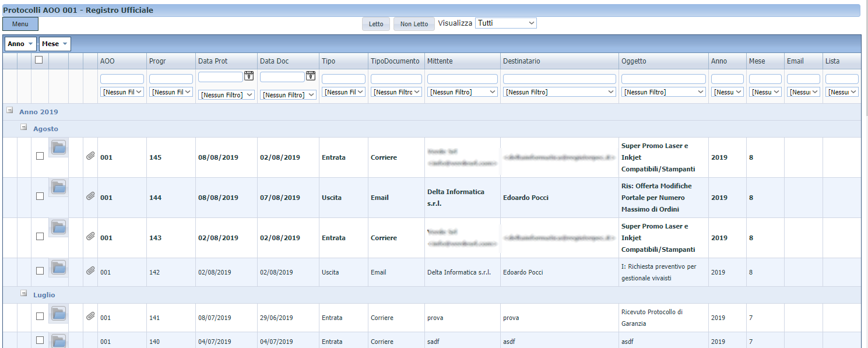The width and height of the screenshot is (868, 348).
Task: Select the checkbox for protocol 140
Action: point(40,340)
